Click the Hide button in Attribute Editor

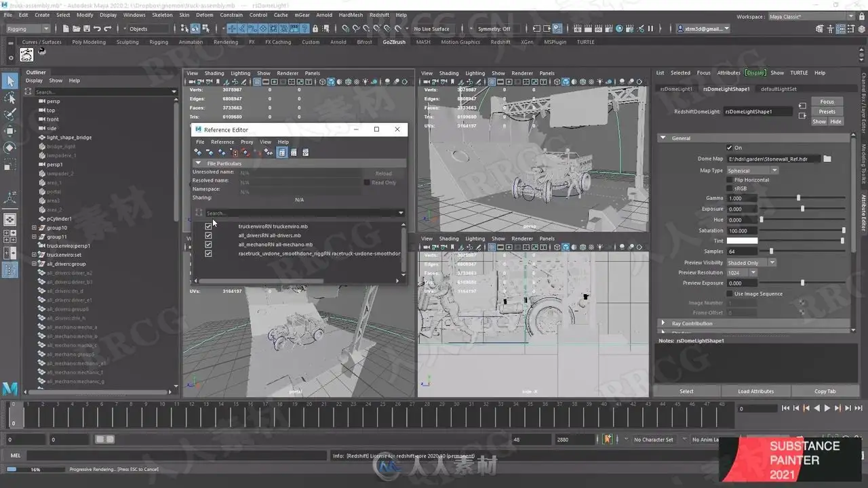tap(835, 121)
